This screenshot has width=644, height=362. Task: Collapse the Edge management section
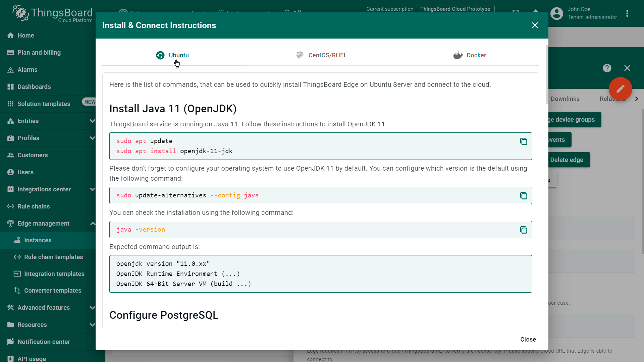[x=92, y=224]
